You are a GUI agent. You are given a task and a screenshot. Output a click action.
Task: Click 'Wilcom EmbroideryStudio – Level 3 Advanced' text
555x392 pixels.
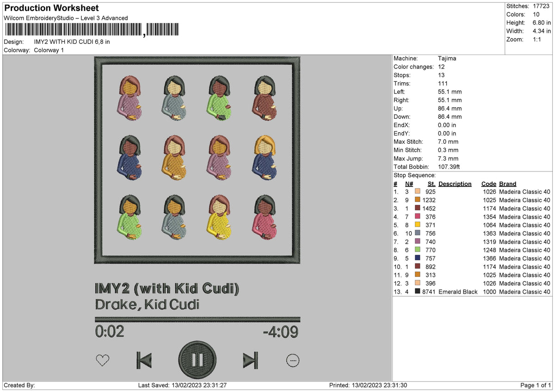(66, 18)
